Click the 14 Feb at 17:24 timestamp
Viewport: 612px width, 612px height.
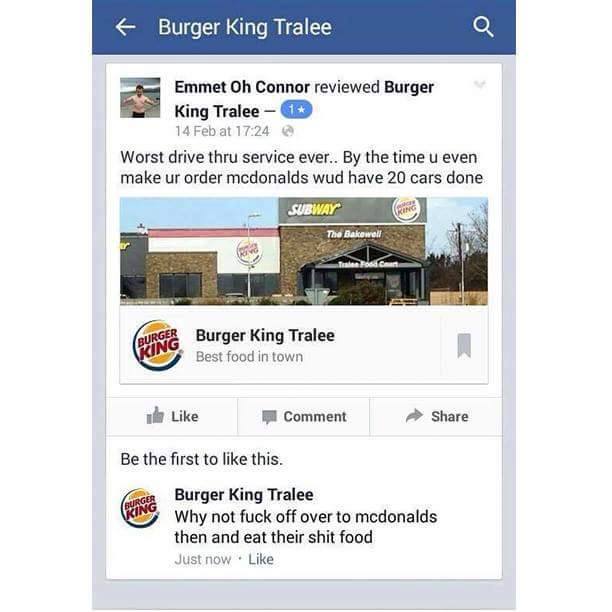coord(222,131)
